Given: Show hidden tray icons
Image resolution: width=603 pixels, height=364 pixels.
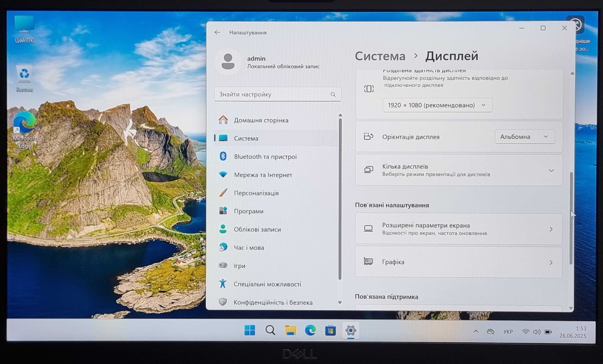Looking at the screenshot, I should [476, 331].
